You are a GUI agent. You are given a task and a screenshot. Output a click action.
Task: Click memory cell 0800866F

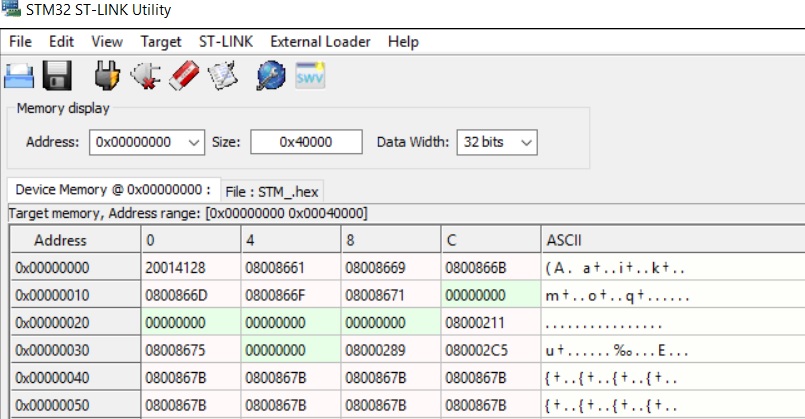[x=291, y=295]
